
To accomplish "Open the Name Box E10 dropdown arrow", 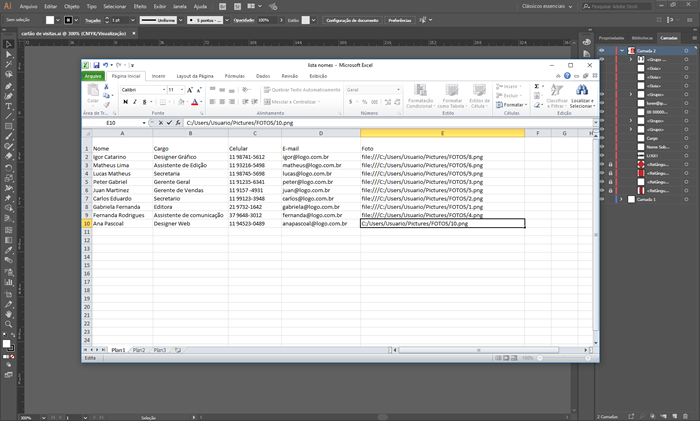I will 144,123.
